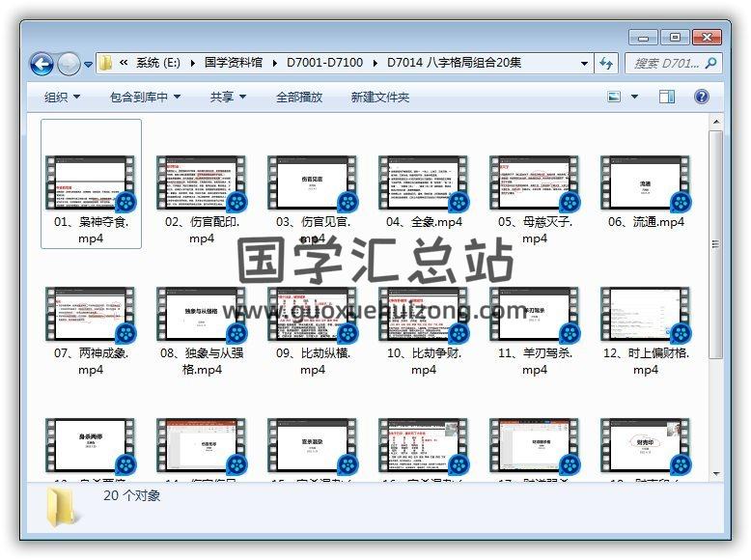
Task: Click the 06、流通.mp4 file name
Action: pyautogui.click(x=646, y=222)
